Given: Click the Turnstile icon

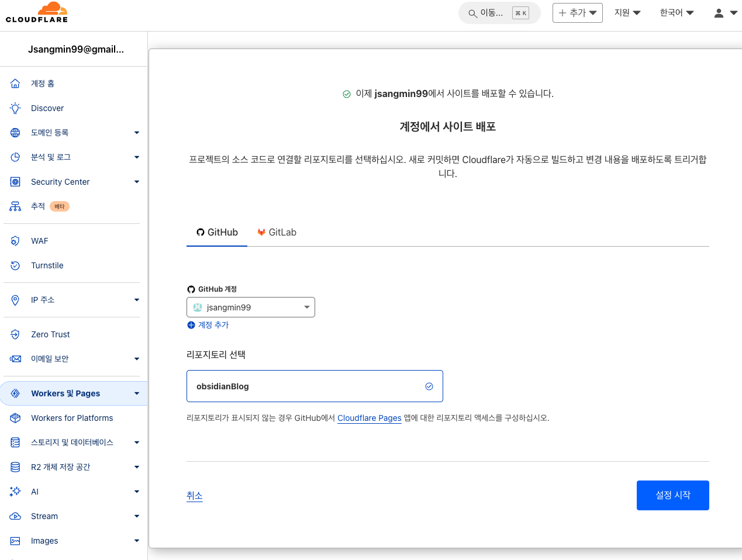Looking at the screenshot, I should [x=15, y=265].
